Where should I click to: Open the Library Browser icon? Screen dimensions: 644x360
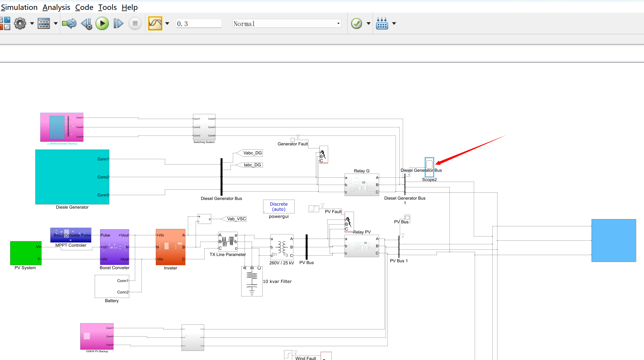pos(5,23)
